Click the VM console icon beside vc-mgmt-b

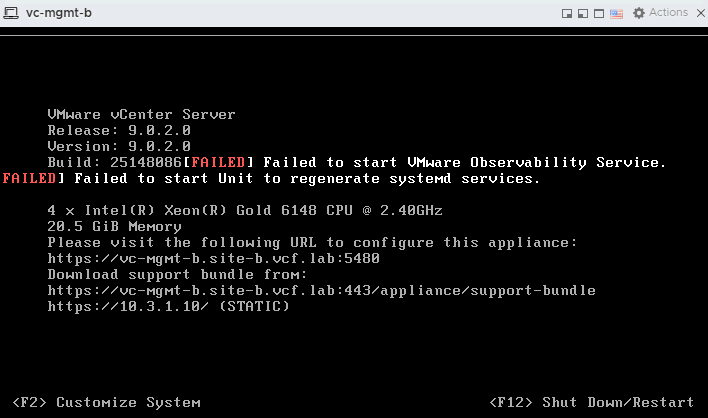click(x=9, y=14)
